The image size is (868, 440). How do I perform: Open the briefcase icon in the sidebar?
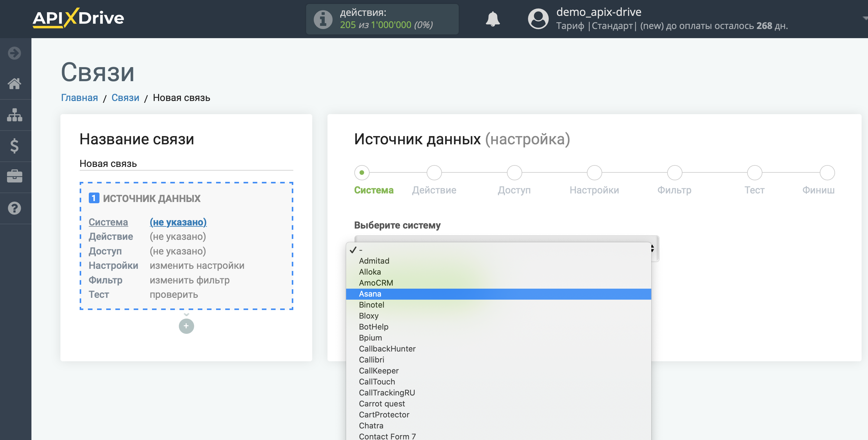14,177
